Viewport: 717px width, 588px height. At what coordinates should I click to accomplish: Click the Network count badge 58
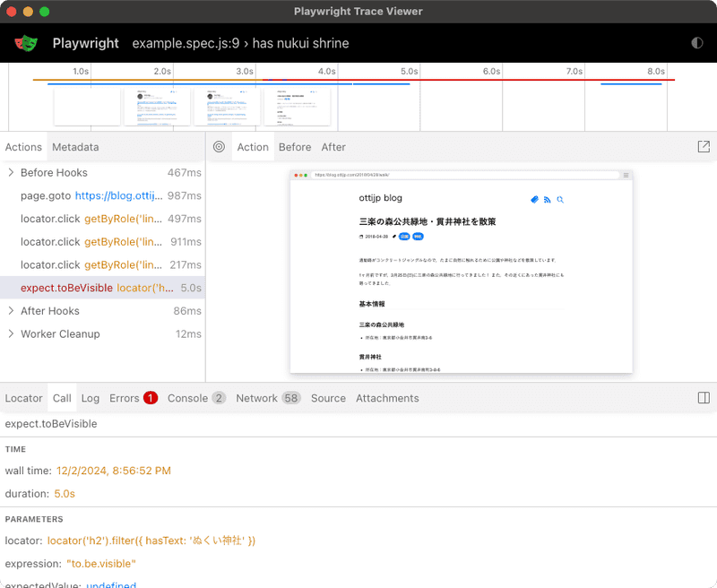point(290,398)
